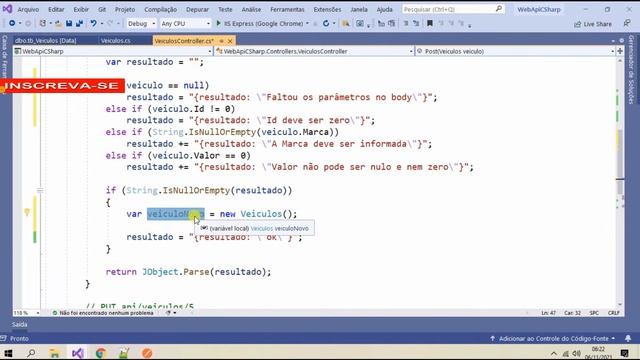The width and height of the screenshot is (640, 360).
Task: Open the Saída output panel tab
Action: pos(19,324)
